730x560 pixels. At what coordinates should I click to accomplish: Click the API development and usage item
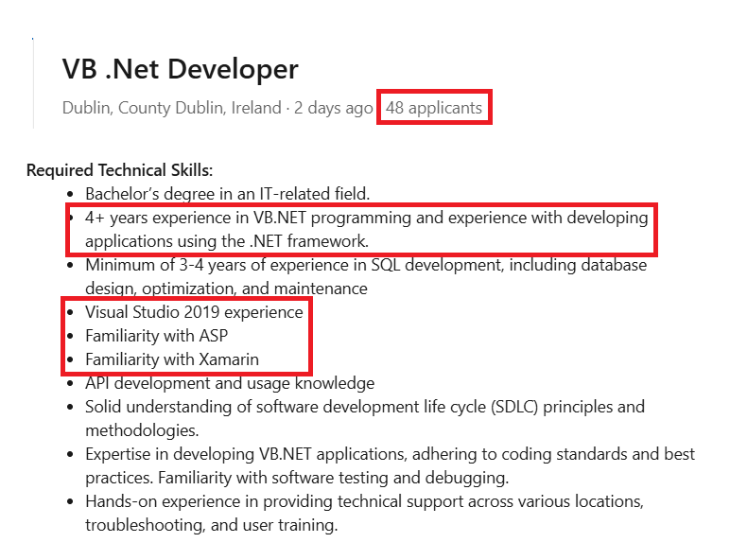230,383
